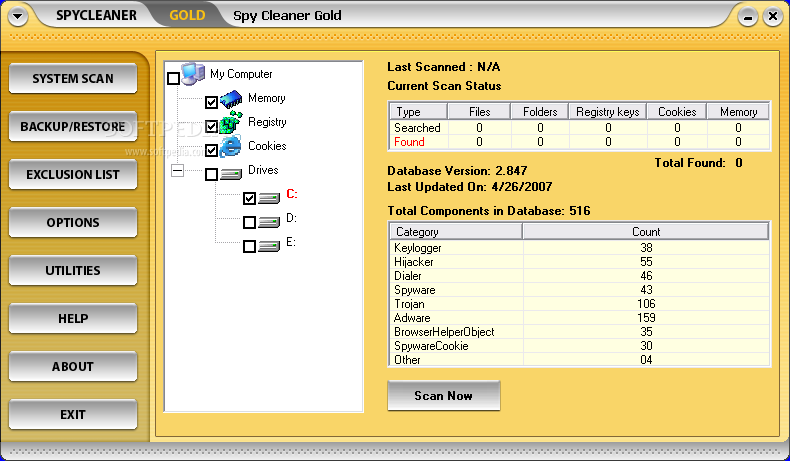Minimize the Spy Cleaner Gold window
The width and height of the screenshot is (790, 461).
tap(748, 17)
